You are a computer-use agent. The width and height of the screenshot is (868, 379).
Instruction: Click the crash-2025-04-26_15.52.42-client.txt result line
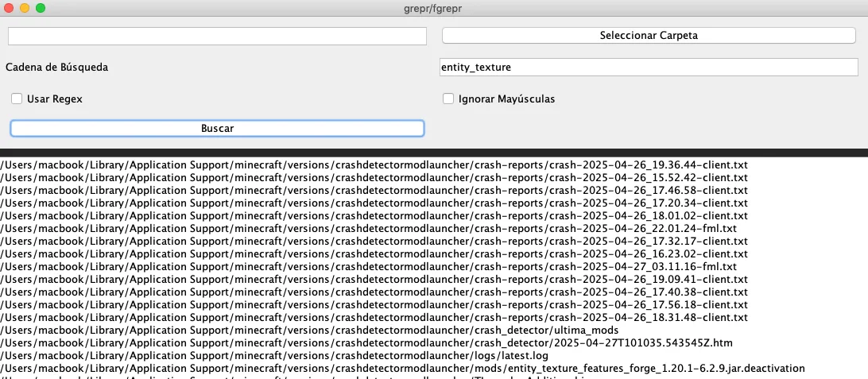click(x=374, y=177)
